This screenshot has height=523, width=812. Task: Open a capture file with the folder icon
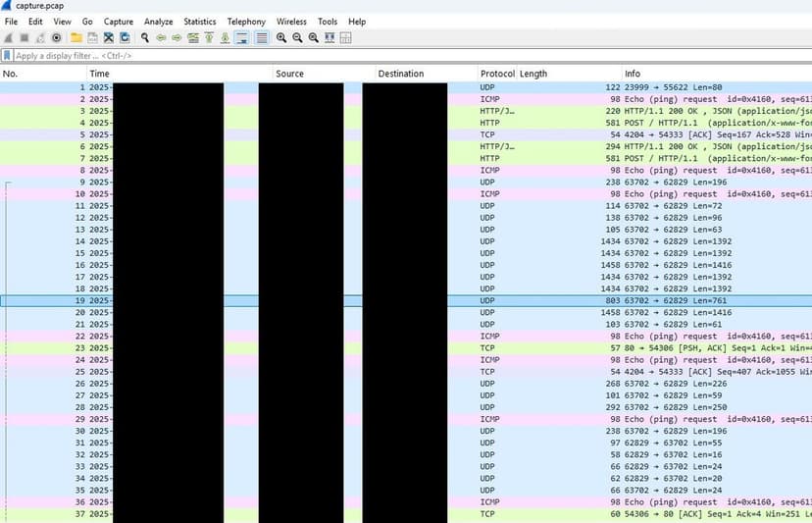(x=76, y=38)
